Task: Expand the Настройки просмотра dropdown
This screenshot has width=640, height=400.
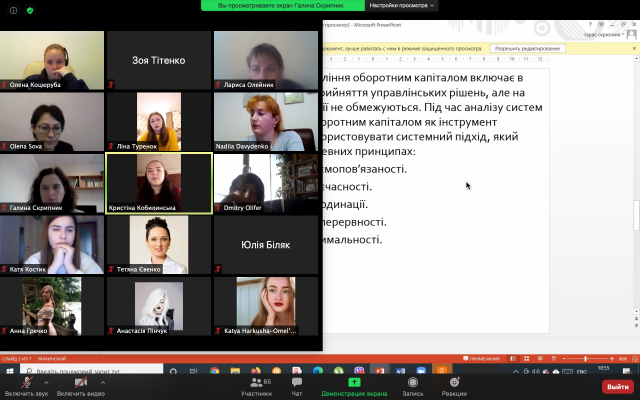Action: pyautogui.click(x=402, y=5)
